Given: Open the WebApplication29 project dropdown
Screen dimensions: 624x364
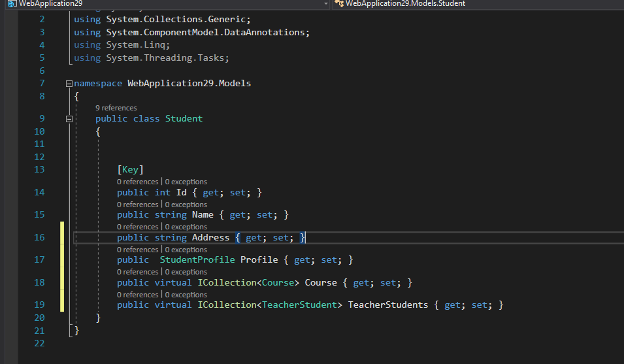Looking at the screenshot, I should [326, 3].
